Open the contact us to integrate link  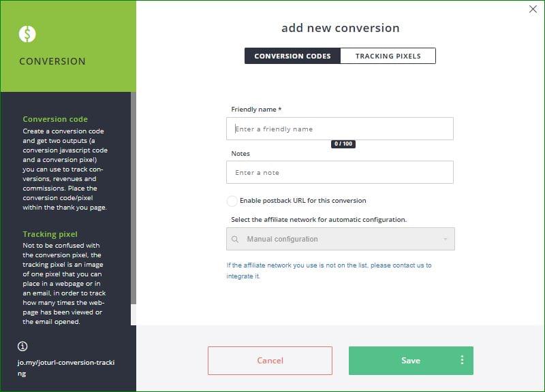(329, 270)
